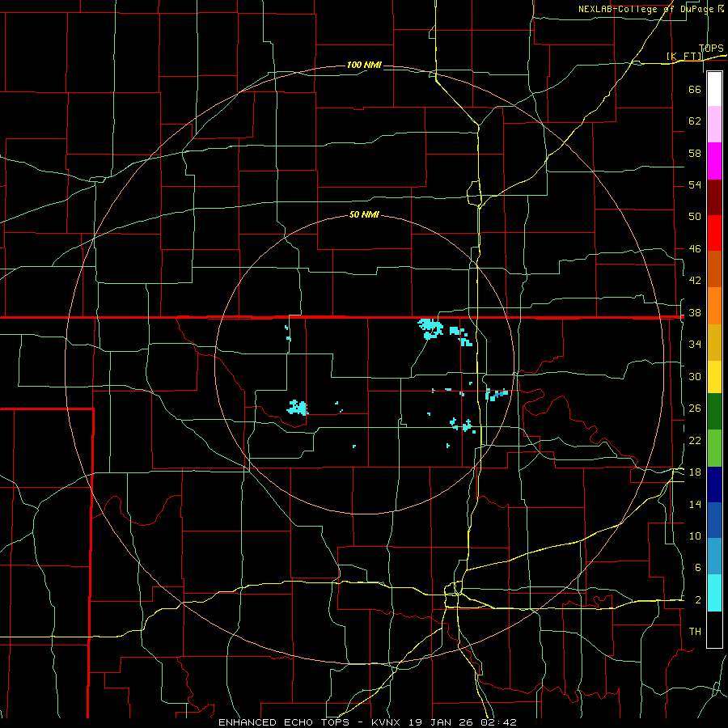The width and height of the screenshot is (728, 728).
Task: Click the KVNX radar site identifier
Action: [387, 722]
